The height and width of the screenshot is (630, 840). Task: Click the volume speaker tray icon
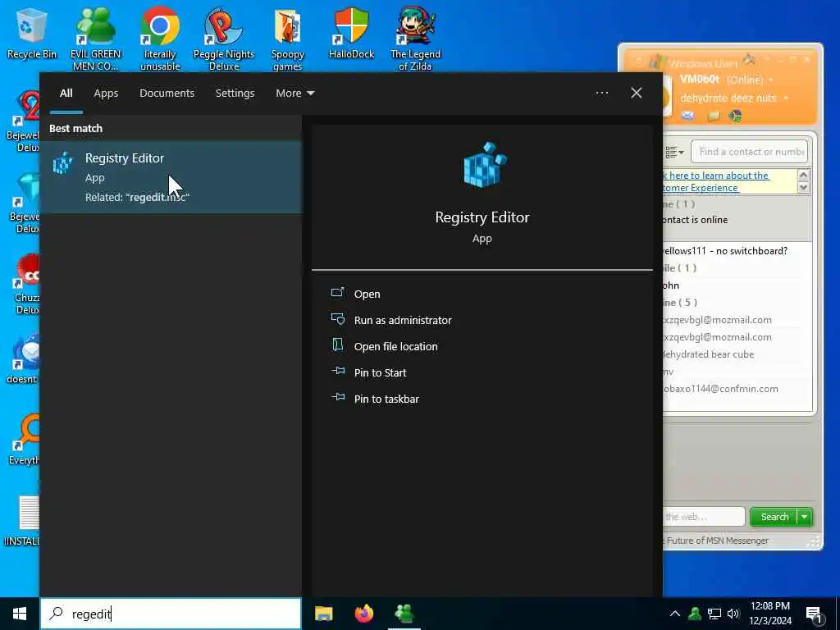click(x=733, y=614)
